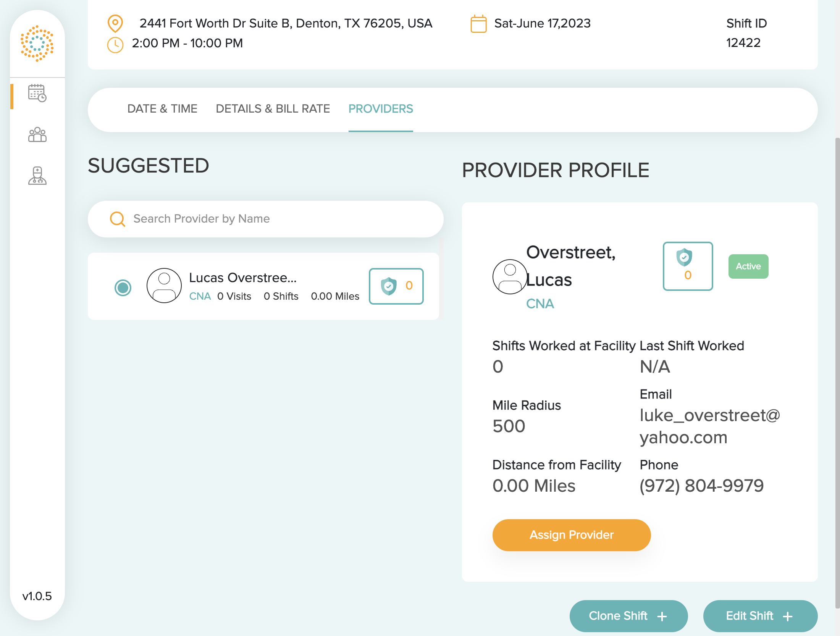Open the shift calendar sidebar icon
This screenshot has width=840, height=636.
point(37,93)
